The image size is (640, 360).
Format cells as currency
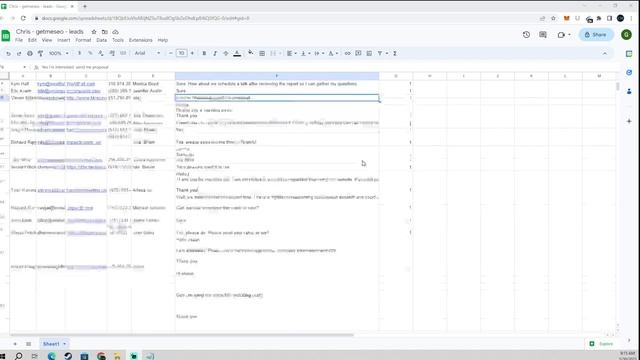pyautogui.click(x=79, y=53)
